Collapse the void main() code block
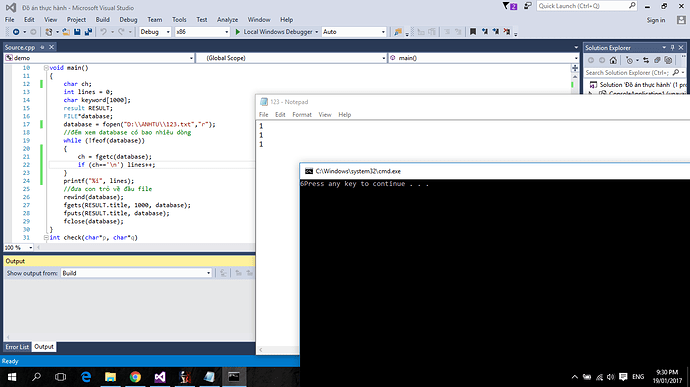 click(46, 68)
